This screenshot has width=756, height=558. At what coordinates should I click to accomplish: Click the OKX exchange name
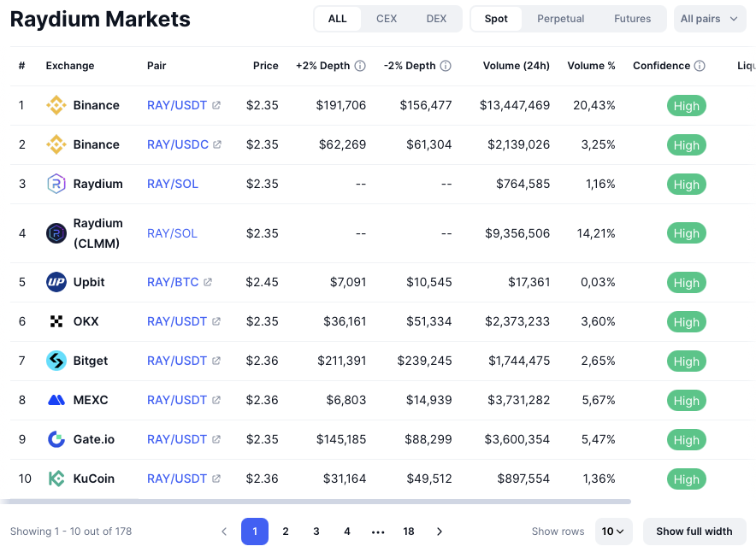click(x=86, y=321)
